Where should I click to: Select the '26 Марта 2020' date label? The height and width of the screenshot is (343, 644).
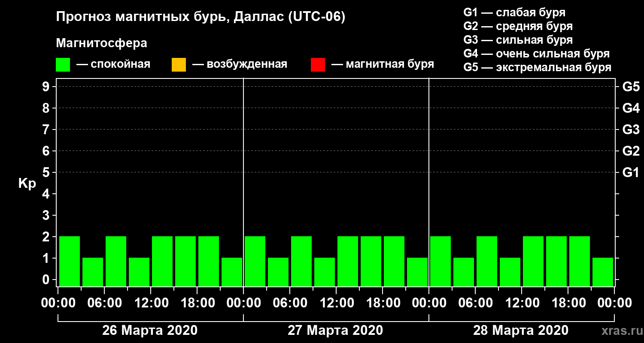click(x=150, y=331)
